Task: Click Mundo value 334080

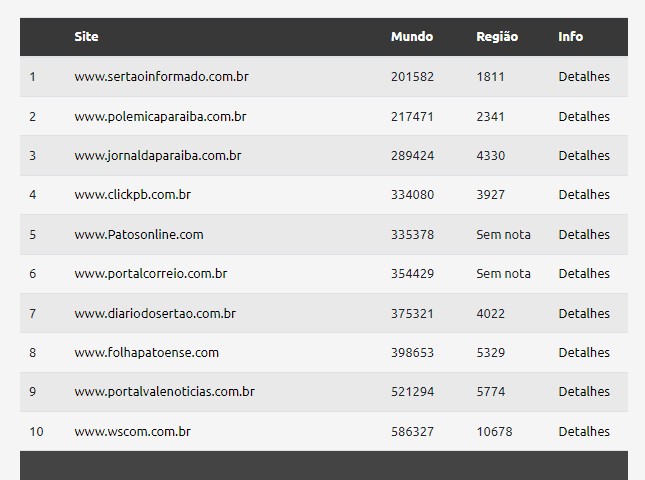Action: tap(412, 194)
